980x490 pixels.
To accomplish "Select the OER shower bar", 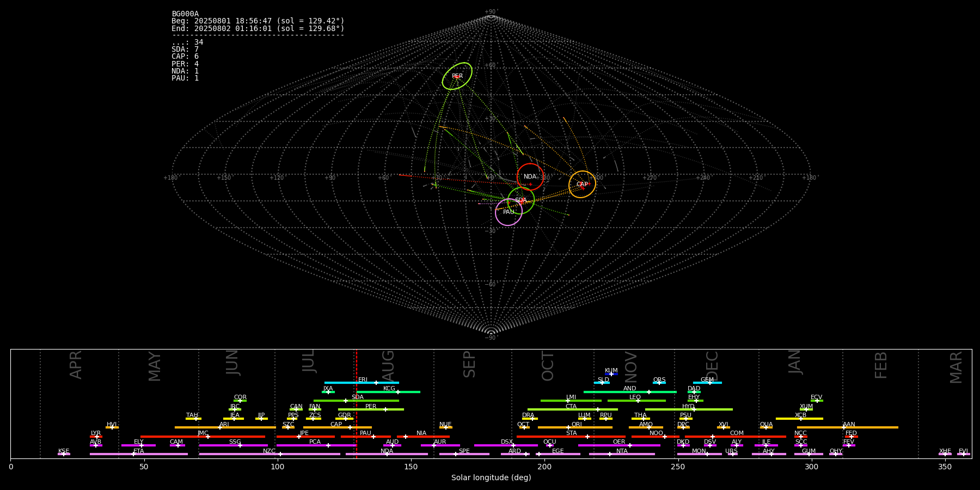I will coord(619,445).
